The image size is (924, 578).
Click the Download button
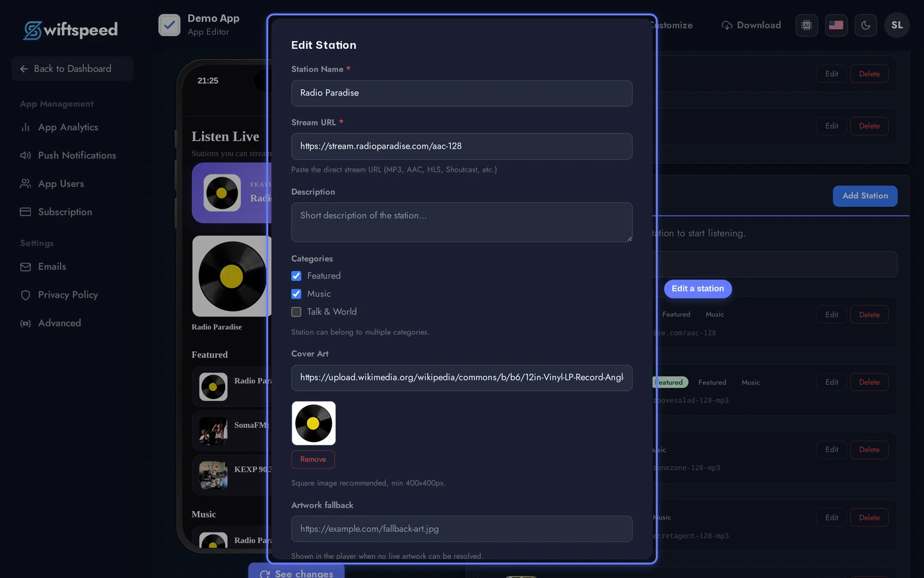(x=751, y=25)
